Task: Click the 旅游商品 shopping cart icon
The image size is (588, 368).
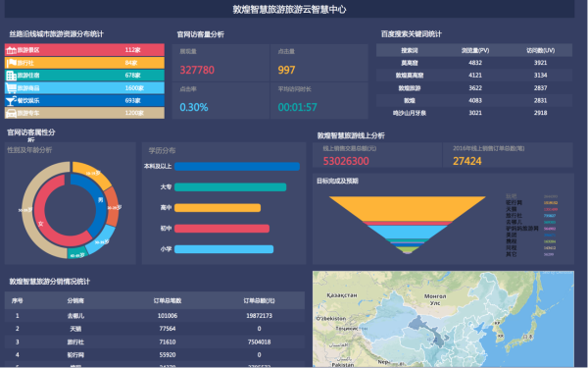Action: click(11, 88)
